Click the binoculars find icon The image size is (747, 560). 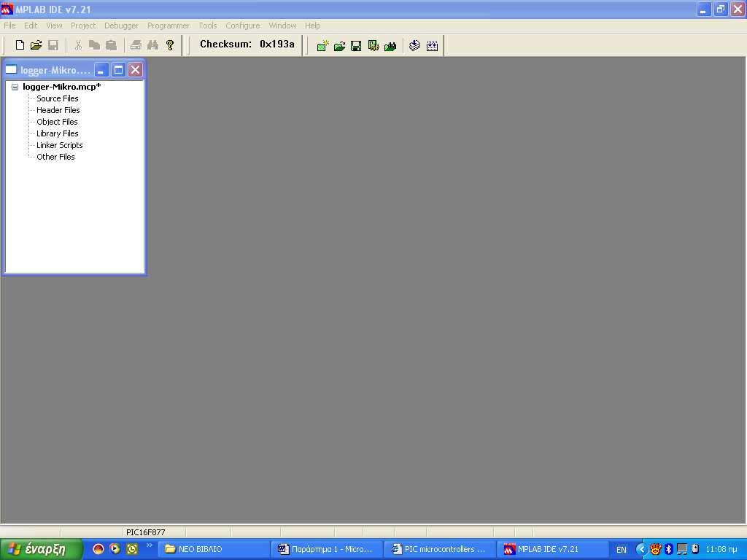tap(153, 45)
